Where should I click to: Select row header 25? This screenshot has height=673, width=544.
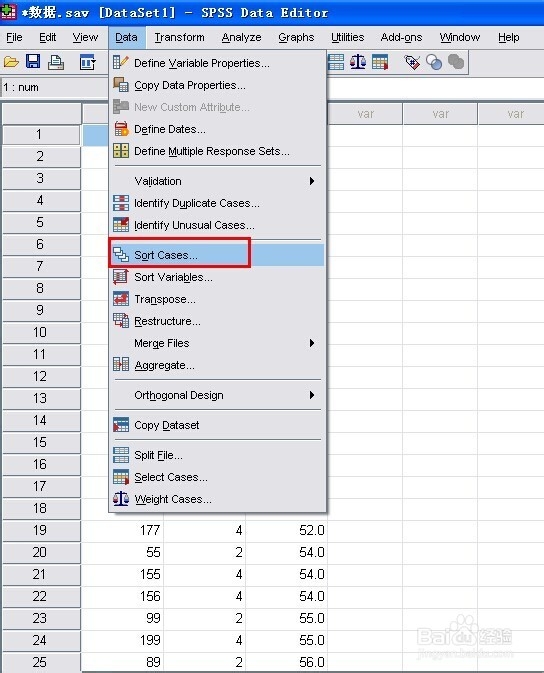pos(41,662)
